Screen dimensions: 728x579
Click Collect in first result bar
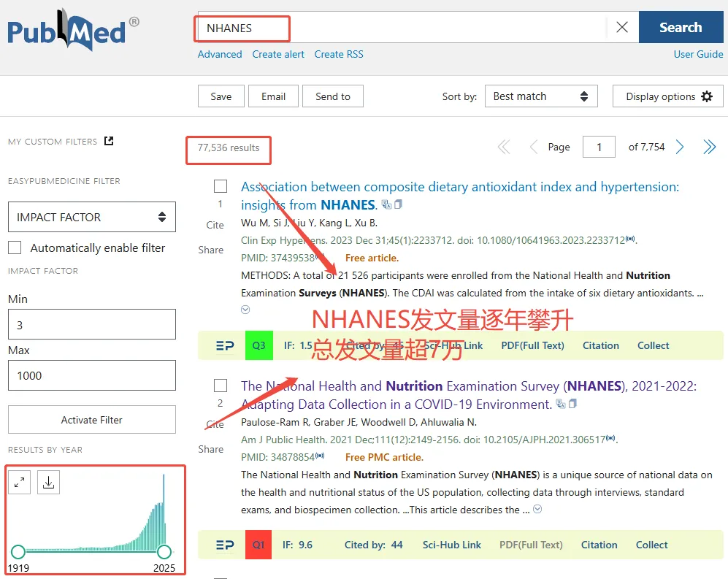point(654,345)
